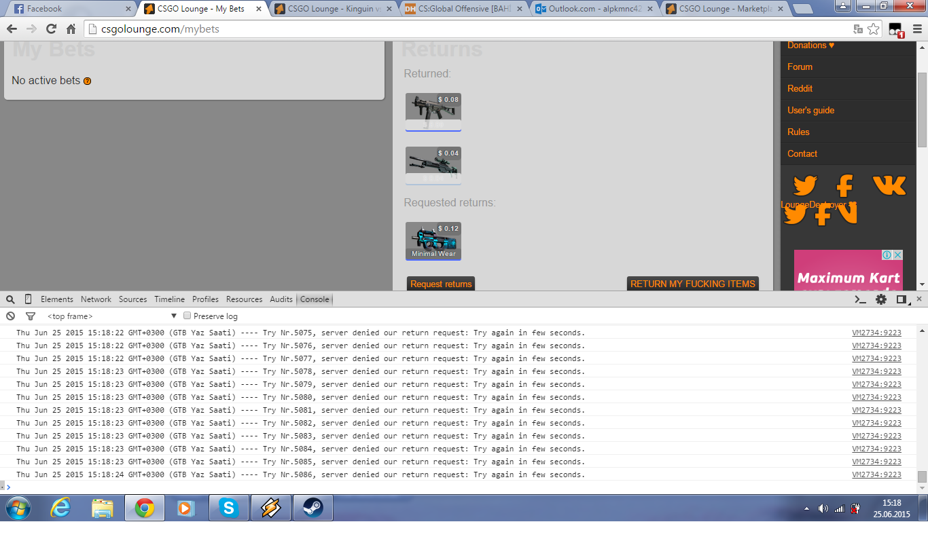The image size is (928, 560).
Task: Open source link on Try Nr.5075 row
Action: [x=876, y=333]
